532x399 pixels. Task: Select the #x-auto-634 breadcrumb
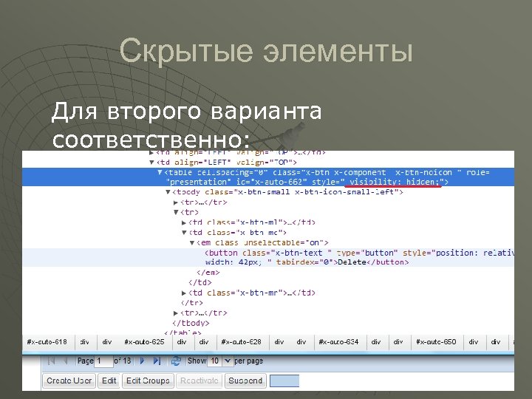[x=338, y=341]
